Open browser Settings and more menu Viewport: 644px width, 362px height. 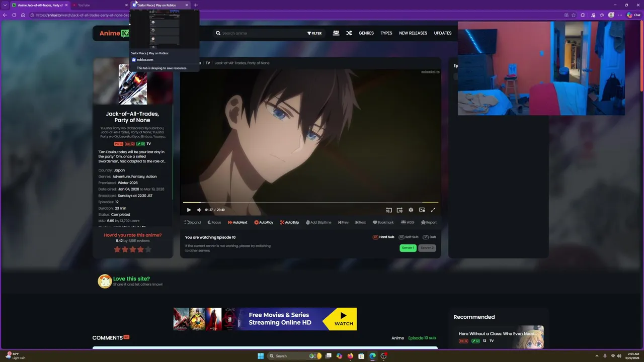[x=620, y=15]
